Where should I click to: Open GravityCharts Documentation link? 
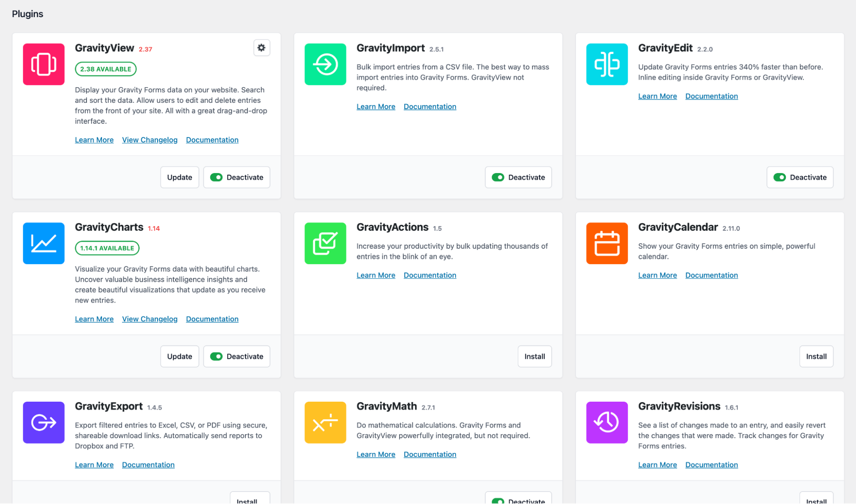[212, 319]
